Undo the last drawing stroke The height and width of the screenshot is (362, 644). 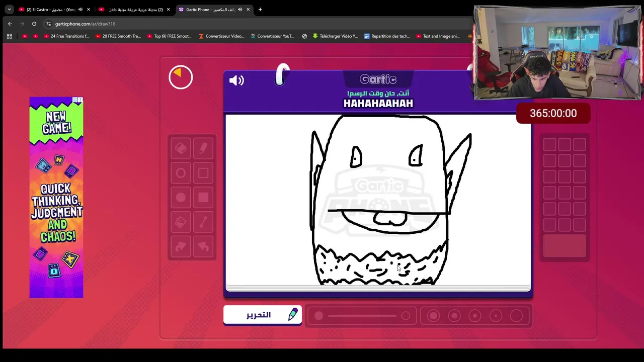(x=203, y=246)
